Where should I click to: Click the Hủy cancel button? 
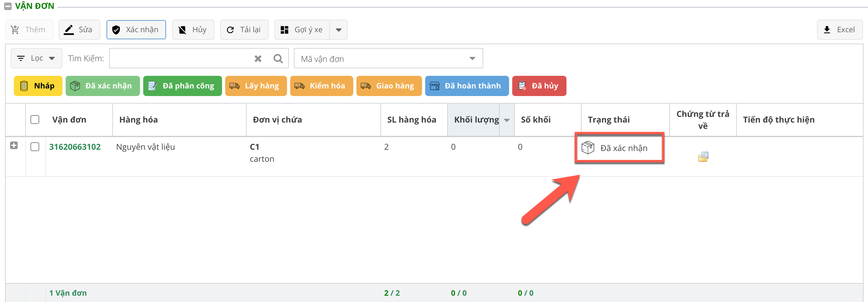[x=193, y=30]
